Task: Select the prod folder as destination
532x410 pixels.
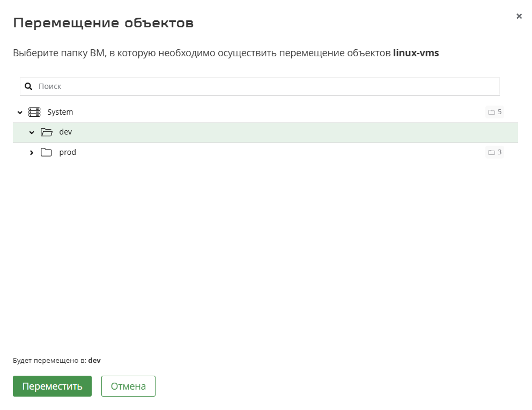Action: pos(265,152)
